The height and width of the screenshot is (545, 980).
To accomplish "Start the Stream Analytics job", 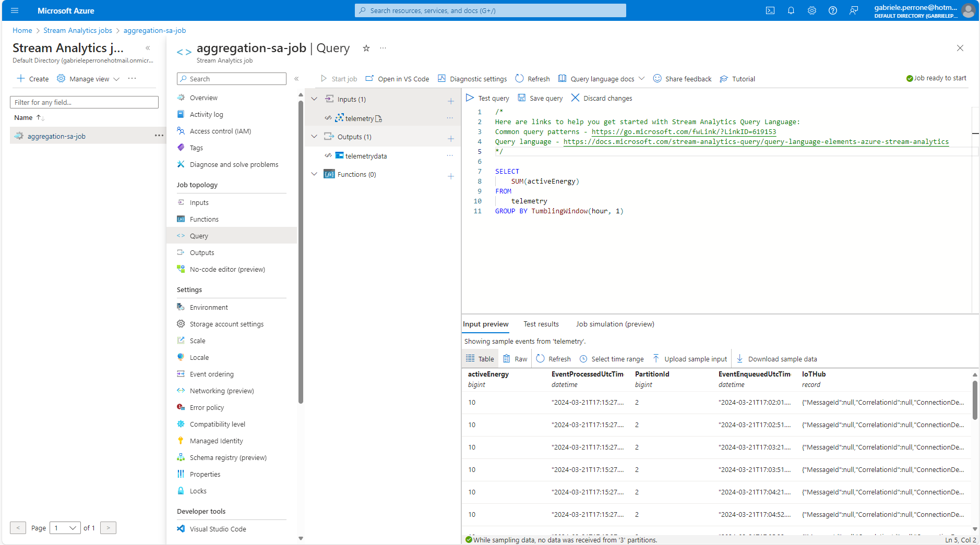I will (338, 79).
